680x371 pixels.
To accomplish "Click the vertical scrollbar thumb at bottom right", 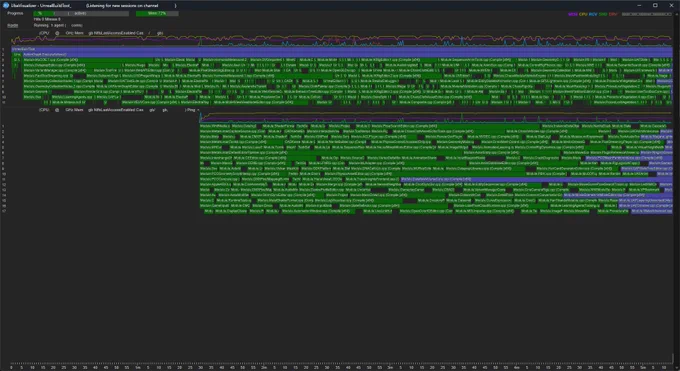I will [x=673, y=357].
